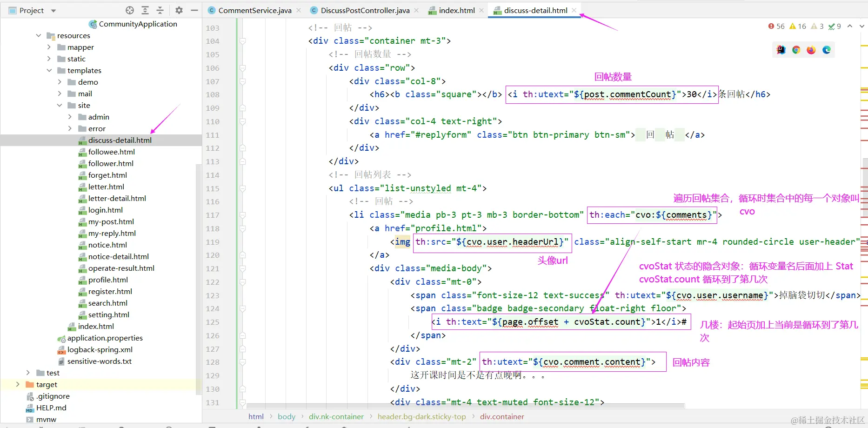Click the Collapse All icon in Project toolbar
868x428 pixels.
point(160,10)
